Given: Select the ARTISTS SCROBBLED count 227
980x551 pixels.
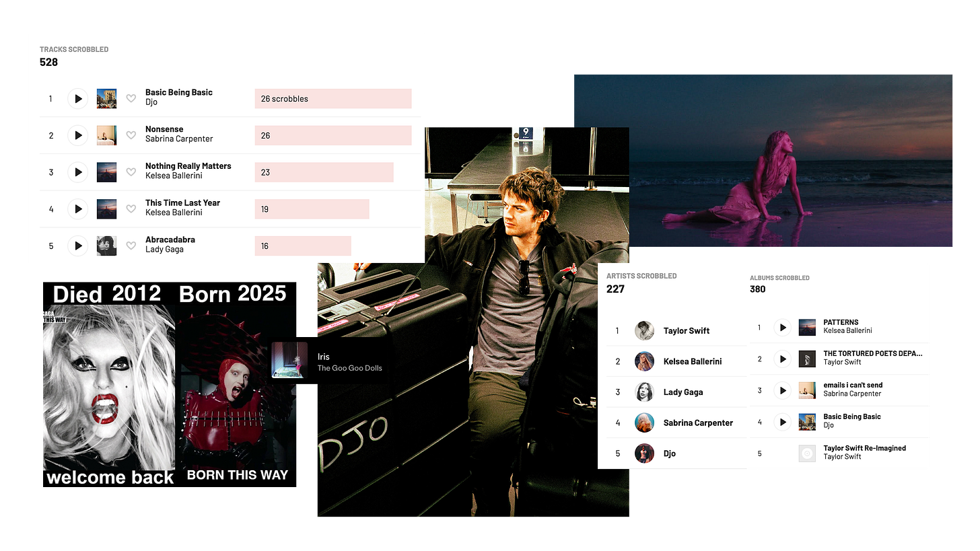Looking at the screenshot, I should (x=615, y=289).
